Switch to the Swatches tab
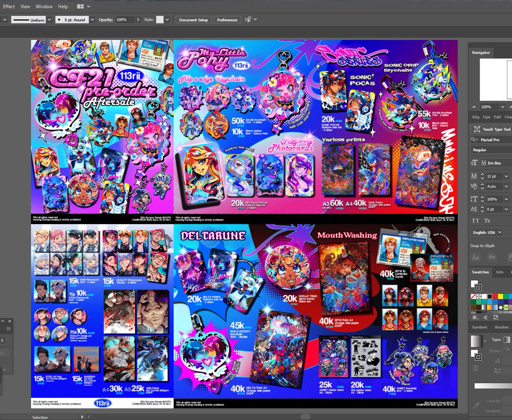This screenshot has width=512, height=420. point(480,272)
